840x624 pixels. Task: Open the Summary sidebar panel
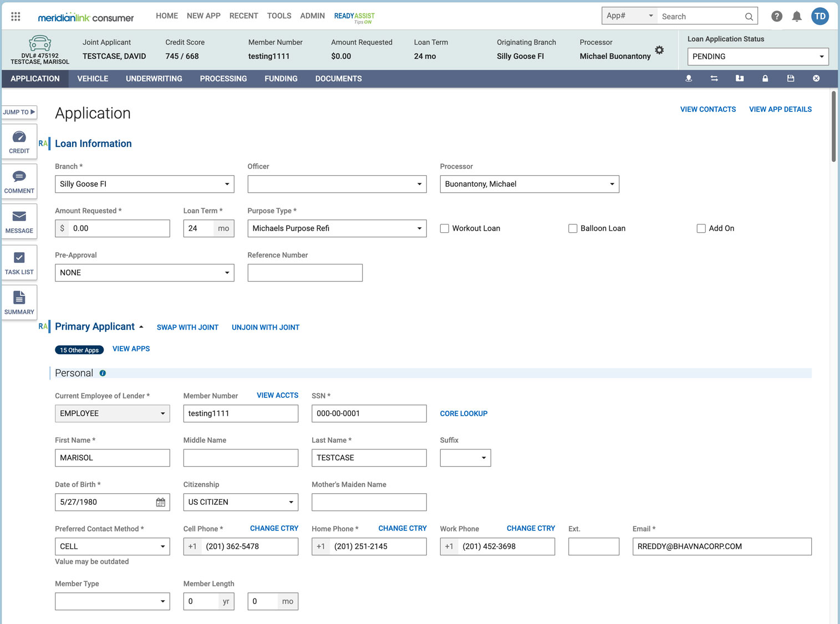click(19, 302)
